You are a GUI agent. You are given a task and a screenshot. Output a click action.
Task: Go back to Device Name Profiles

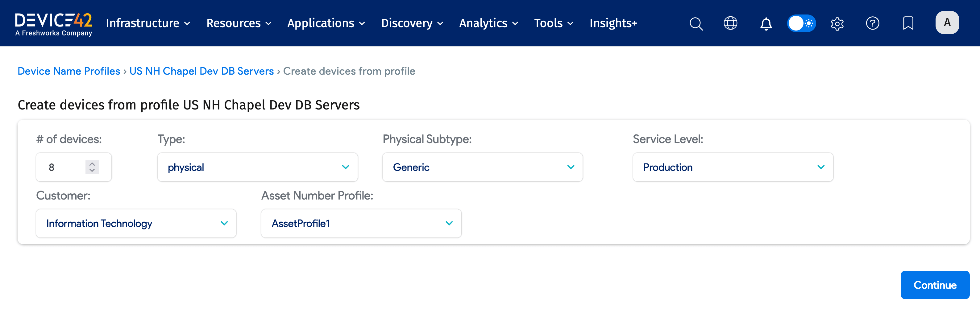[x=69, y=71]
